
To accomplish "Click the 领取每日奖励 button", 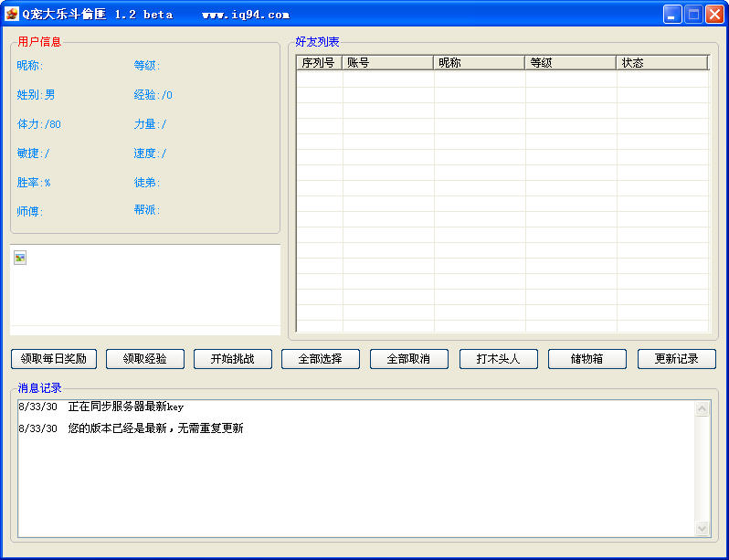I will 54,359.
